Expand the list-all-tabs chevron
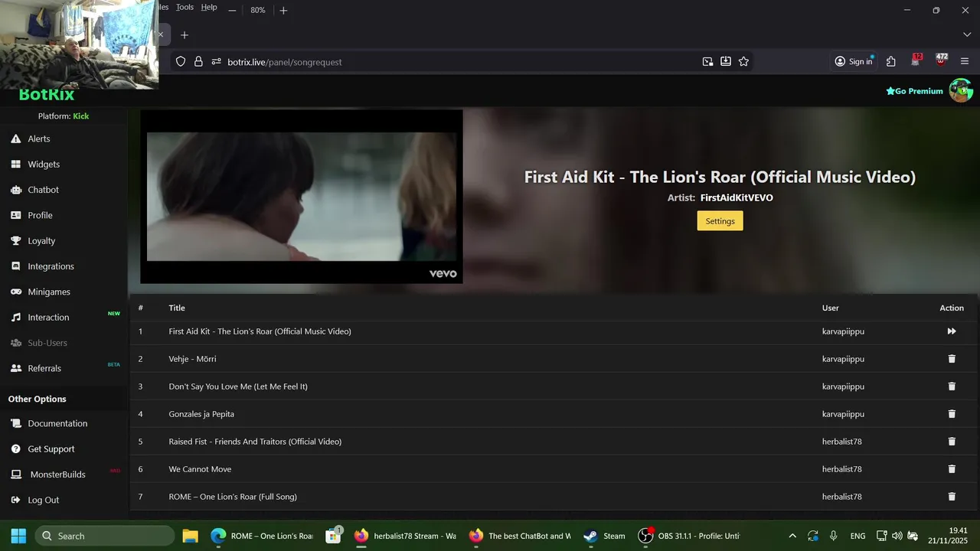 click(x=967, y=35)
